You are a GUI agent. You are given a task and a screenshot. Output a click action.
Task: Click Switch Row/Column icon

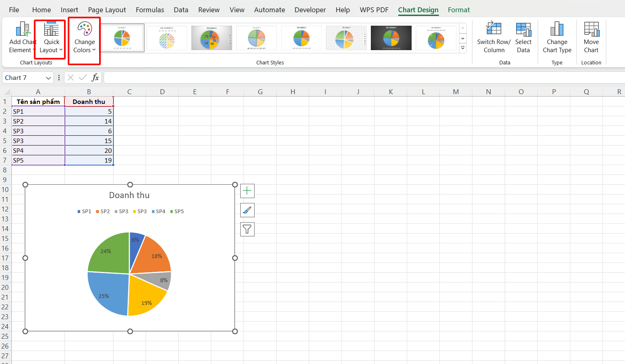click(494, 29)
